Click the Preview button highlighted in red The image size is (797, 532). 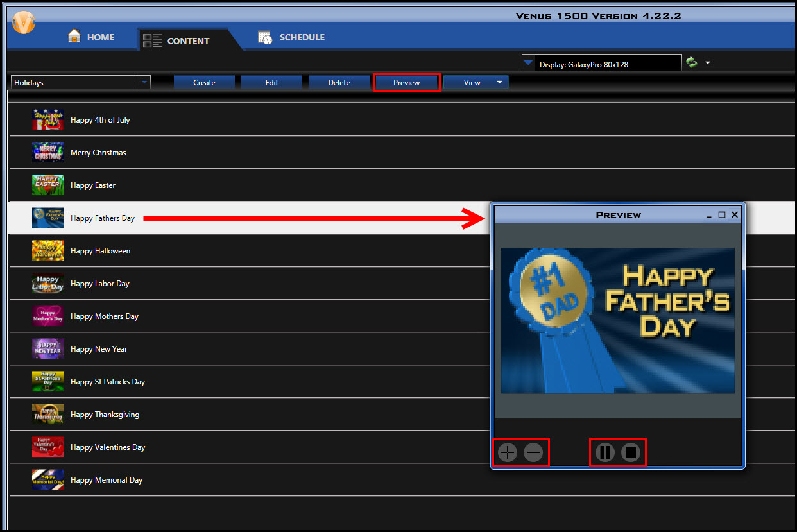[x=406, y=82]
